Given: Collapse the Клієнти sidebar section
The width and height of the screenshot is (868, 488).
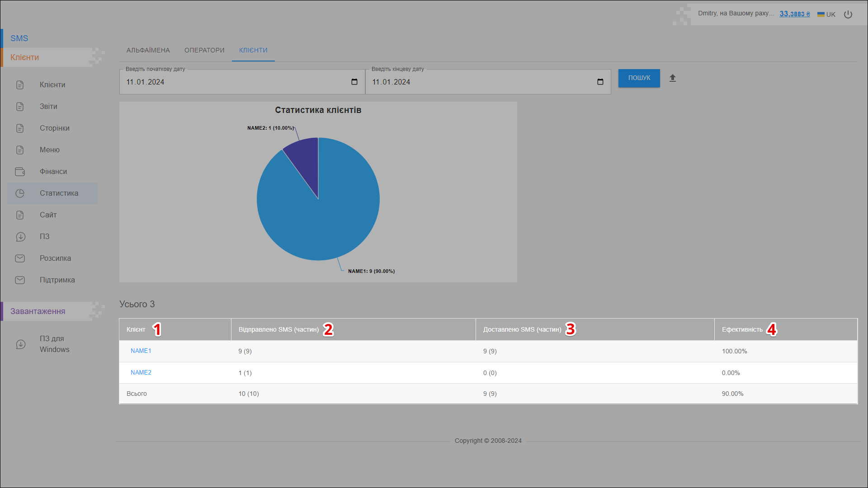Looking at the screenshot, I should coord(24,57).
